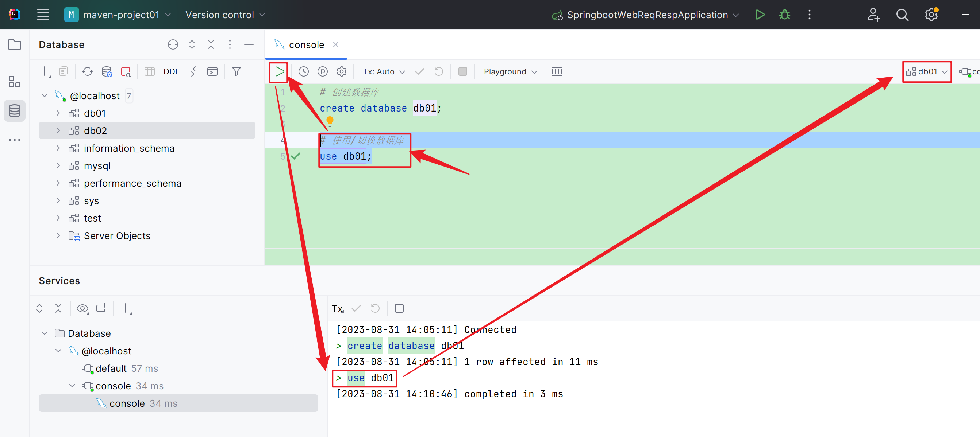Open the db01 schema selector dropdown

[927, 71]
